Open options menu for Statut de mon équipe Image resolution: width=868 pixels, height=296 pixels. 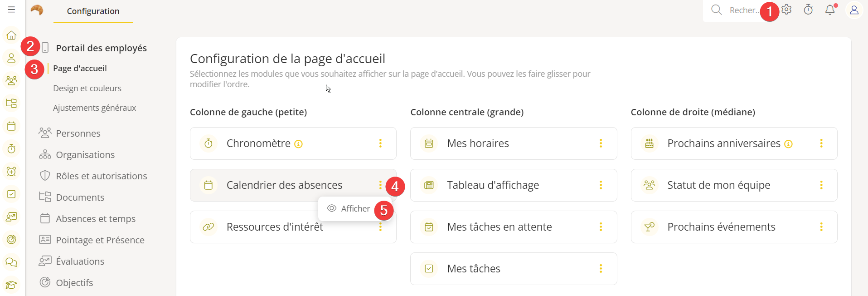click(821, 185)
